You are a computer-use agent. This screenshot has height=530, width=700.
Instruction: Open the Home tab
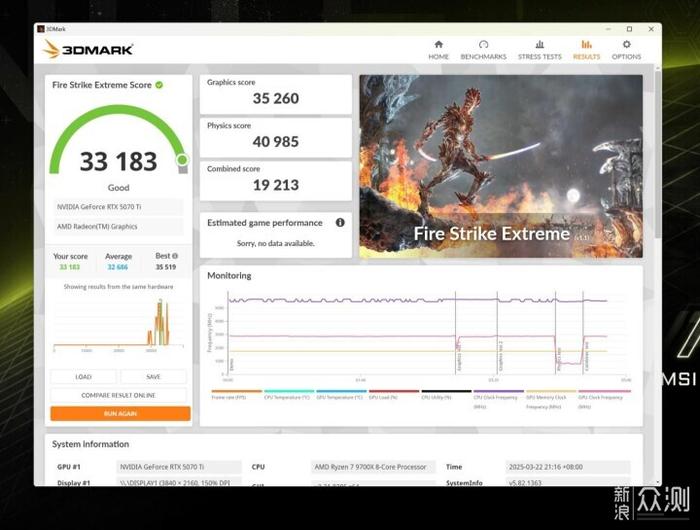point(438,50)
